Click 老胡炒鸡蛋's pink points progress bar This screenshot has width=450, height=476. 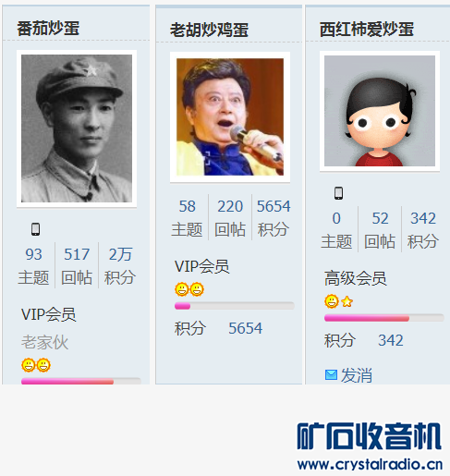[x=235, y=306]
